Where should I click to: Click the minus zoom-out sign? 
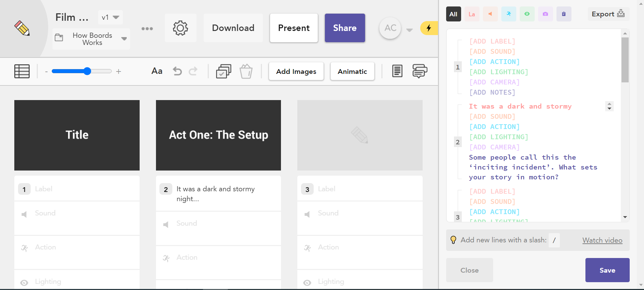coord(46,71)
